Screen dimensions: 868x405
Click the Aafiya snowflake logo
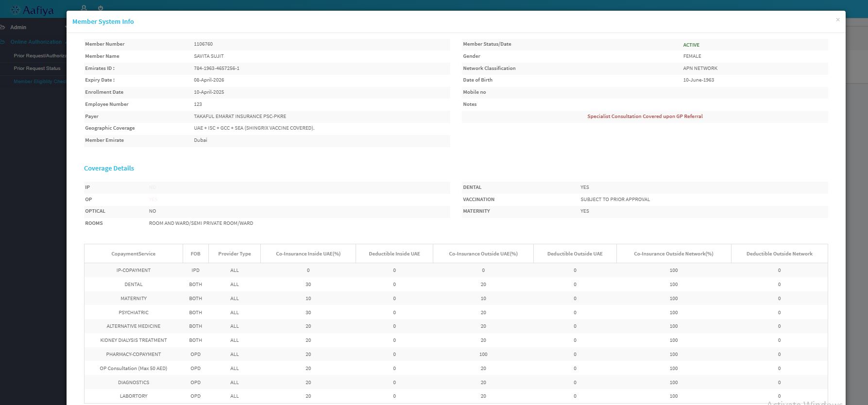tap(15, 10)
